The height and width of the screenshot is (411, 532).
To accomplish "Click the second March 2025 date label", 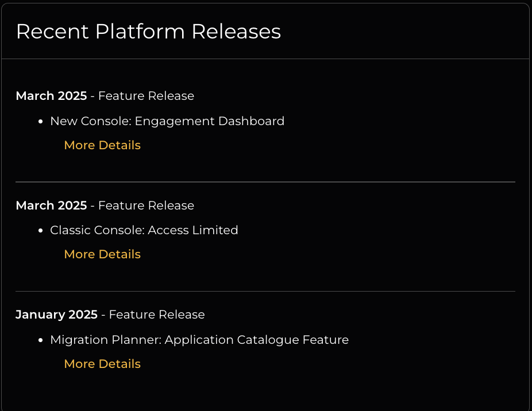I will 51,205.
